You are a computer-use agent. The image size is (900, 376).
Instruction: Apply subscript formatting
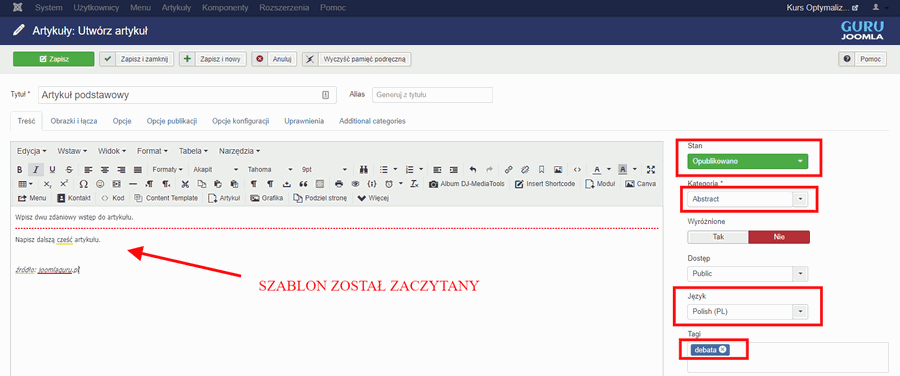pos(48,184)
